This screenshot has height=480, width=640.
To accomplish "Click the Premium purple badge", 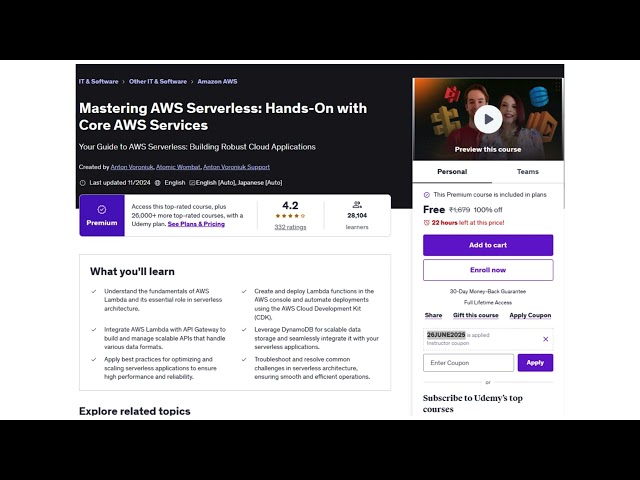I will [x=102, y=216].
